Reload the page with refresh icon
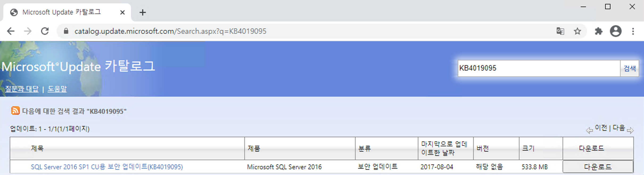The height and width of the screenshot is (175, 644). (x=45, y=31)
